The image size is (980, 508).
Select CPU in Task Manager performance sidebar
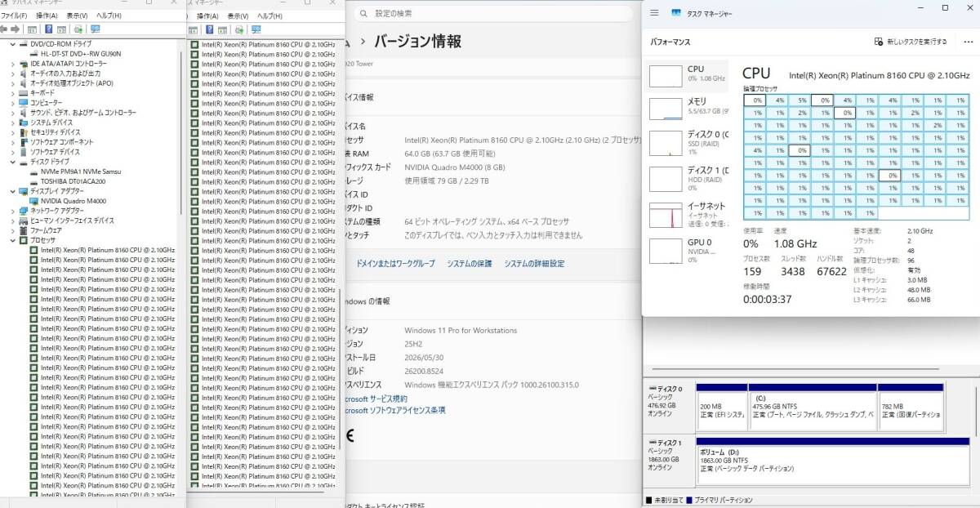(x=686, y=74)
